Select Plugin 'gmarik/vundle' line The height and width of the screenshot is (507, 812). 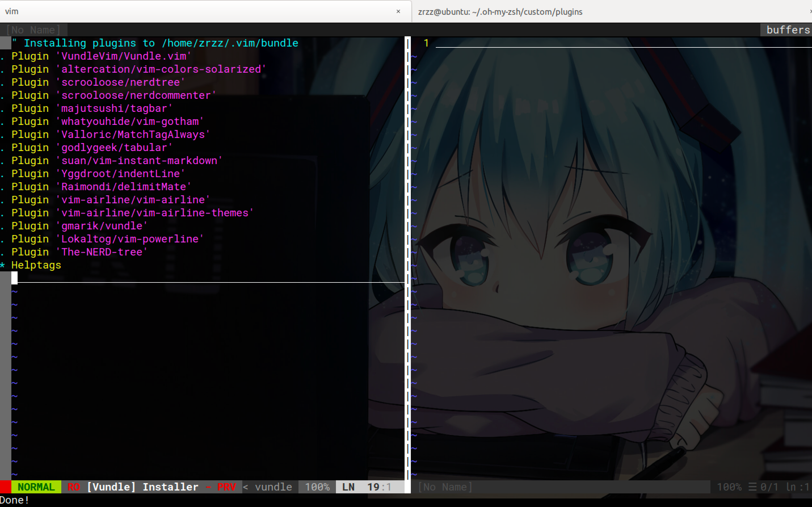point(79,226)
